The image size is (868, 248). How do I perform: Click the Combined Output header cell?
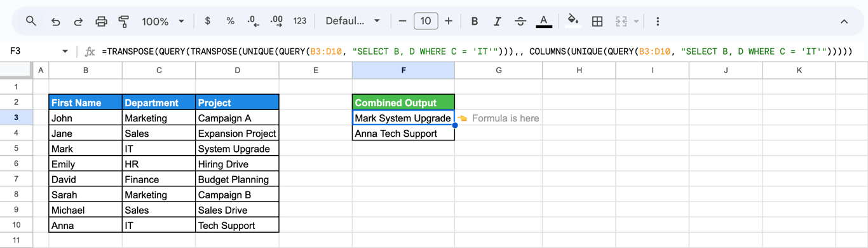tap(403, 102)
